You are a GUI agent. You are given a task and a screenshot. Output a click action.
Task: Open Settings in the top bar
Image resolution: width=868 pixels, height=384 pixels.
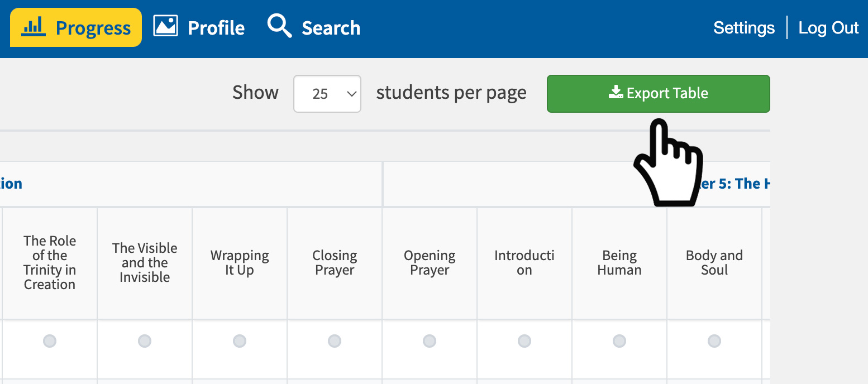coord(743,28)
